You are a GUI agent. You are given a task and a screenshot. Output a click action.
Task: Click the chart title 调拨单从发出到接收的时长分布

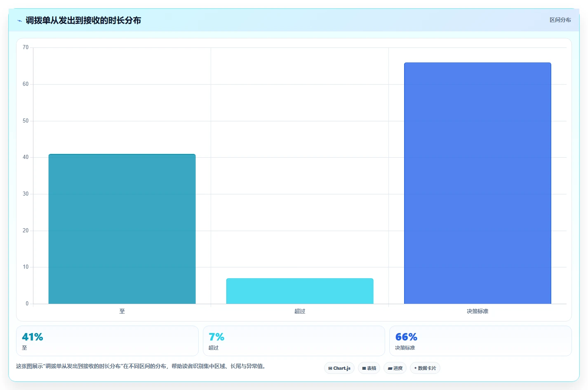point(83,21)
